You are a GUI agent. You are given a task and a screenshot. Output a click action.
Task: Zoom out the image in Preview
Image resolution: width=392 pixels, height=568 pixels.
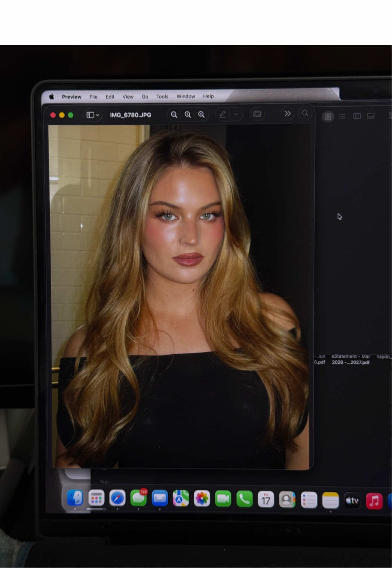coord(174,114)
